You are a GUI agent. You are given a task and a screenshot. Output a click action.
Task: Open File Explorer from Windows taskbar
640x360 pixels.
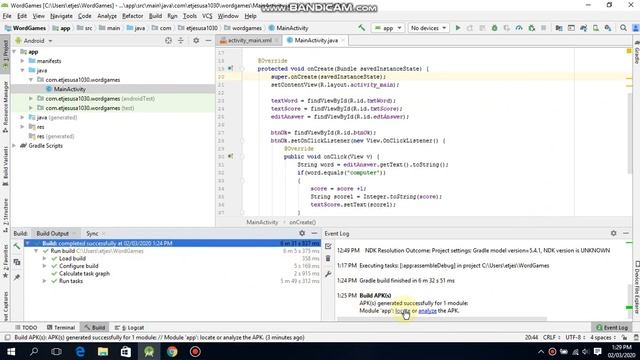pos(103,351)
